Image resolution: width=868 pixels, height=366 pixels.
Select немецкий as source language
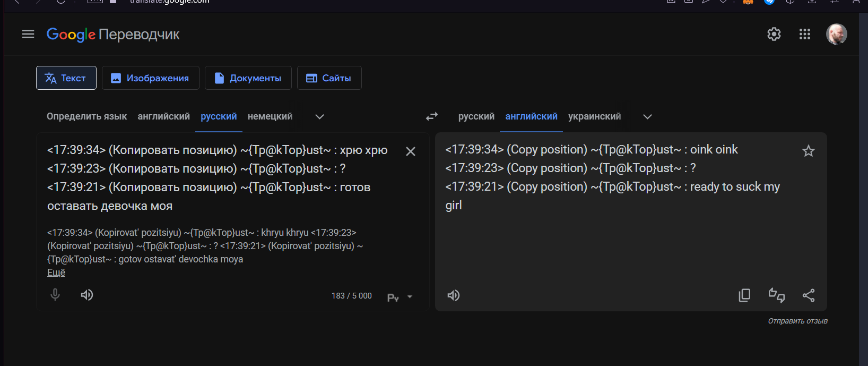[270, 116]
